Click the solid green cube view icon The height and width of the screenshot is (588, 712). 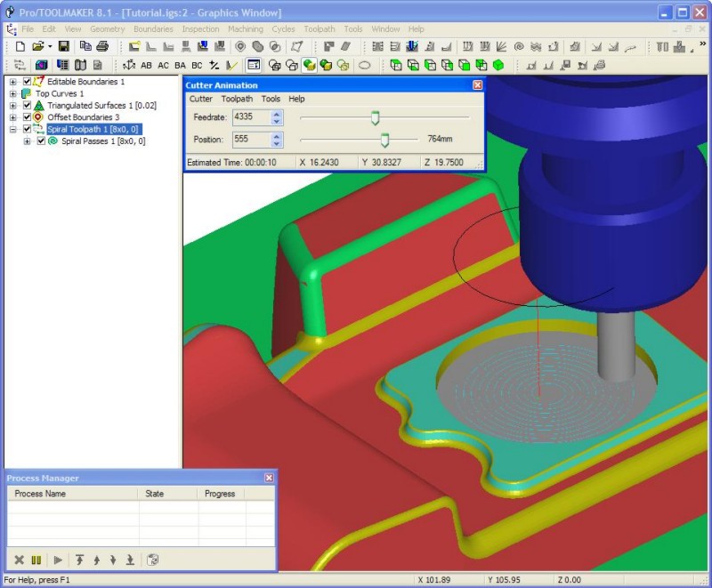(498, 65)
